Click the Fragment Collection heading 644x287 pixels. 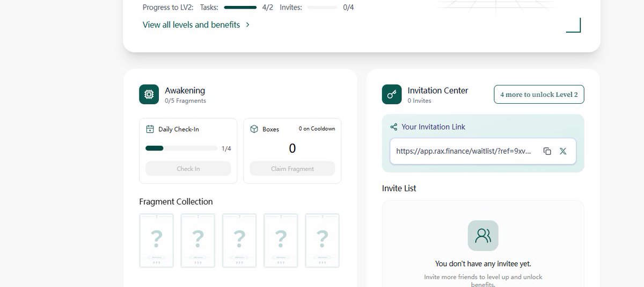coord(176,202)
